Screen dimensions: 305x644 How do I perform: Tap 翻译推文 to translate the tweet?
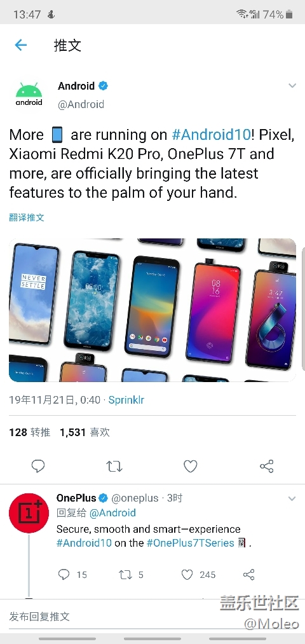pyautogui.click(x=27, y=217)
